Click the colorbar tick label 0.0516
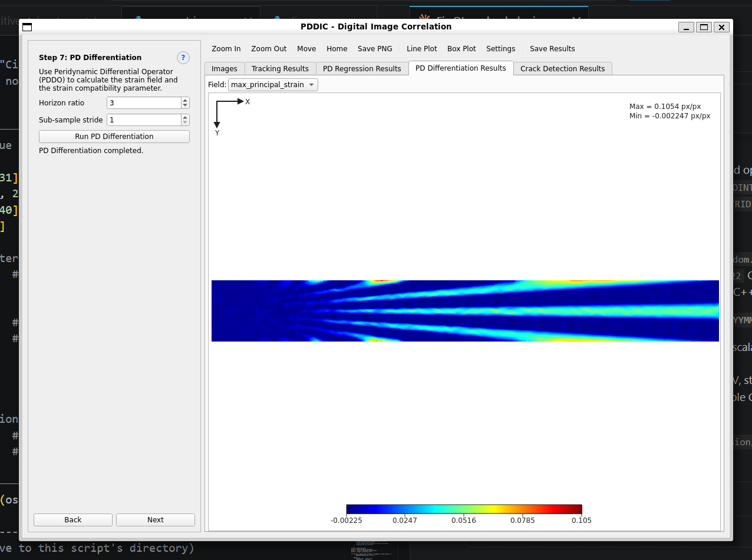This screenshot has height=560, width=752. 464,521
